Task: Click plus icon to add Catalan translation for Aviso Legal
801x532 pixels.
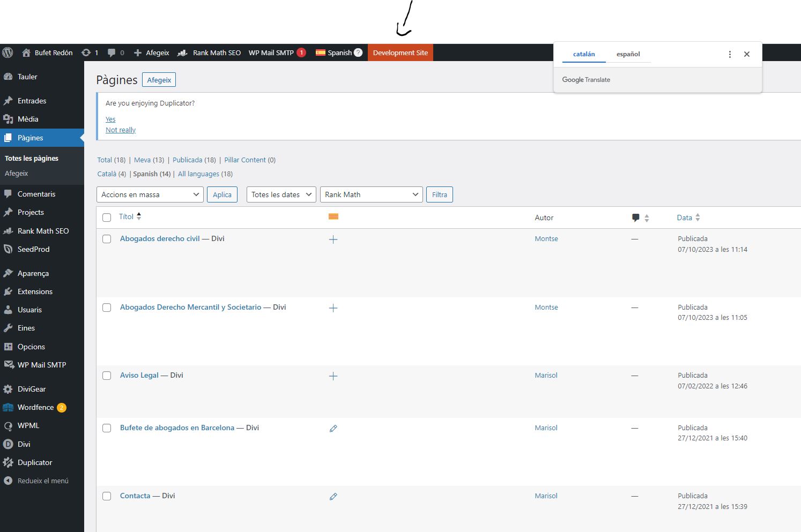Action: click(x=333, y=376)
